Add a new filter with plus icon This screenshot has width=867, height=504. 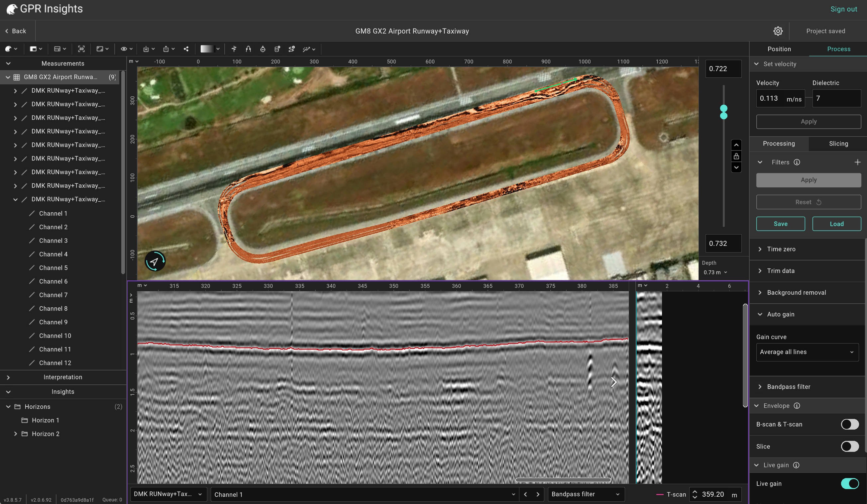[857, 162]
